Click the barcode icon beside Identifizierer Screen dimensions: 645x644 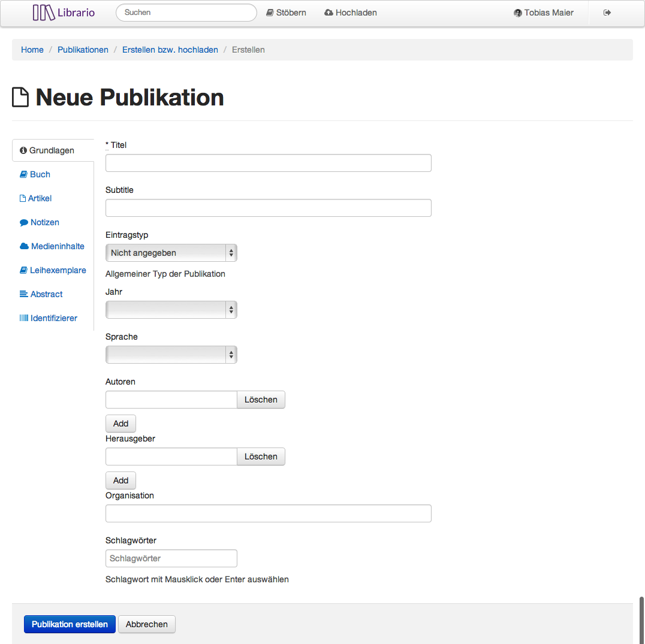24,318
